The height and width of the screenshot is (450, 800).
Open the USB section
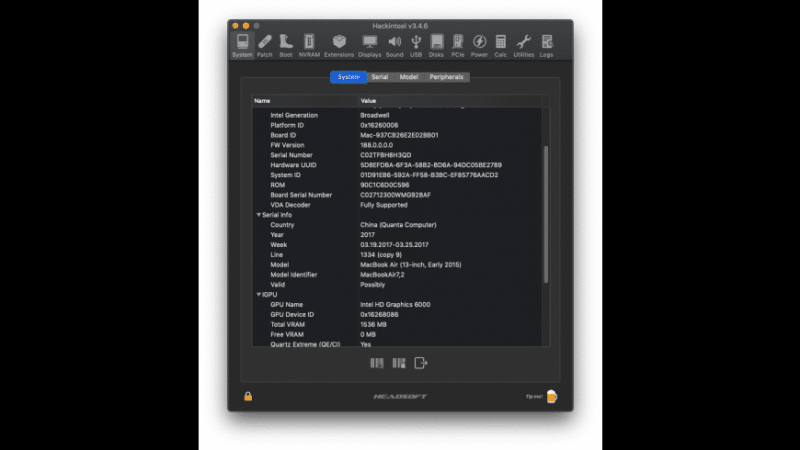[x=416, y=46]
